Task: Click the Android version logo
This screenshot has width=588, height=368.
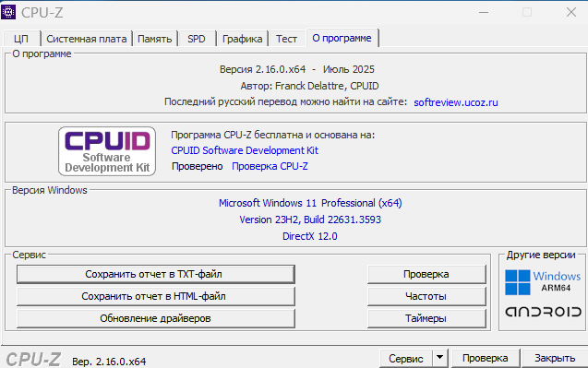Action: (x=543, y=312)
